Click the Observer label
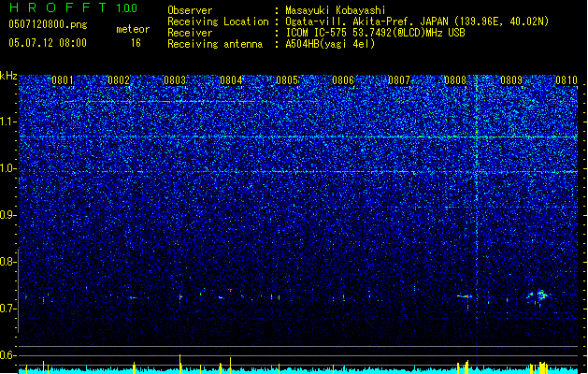The width and height of the screenshot is (588, 374). tap(190, 10)
